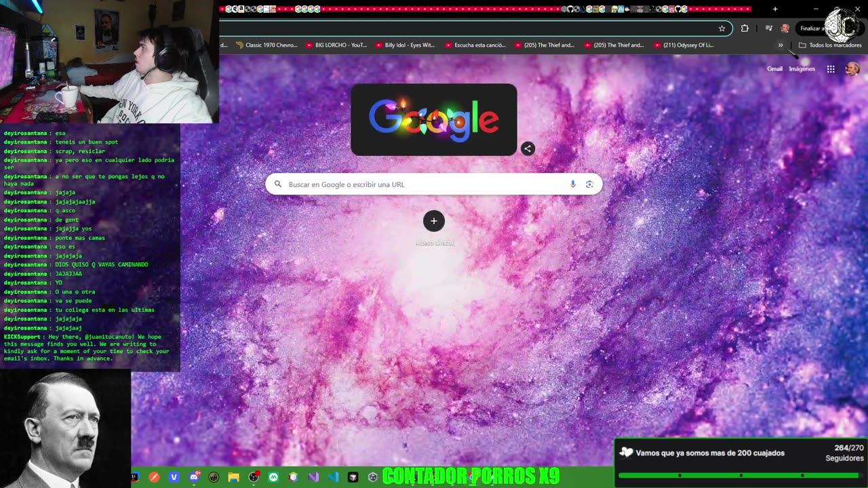Image resolution: width=868 pixels, height=488 pixels.
Task: Open Discord from the taskbar
Action: click(x=194, y=477)
